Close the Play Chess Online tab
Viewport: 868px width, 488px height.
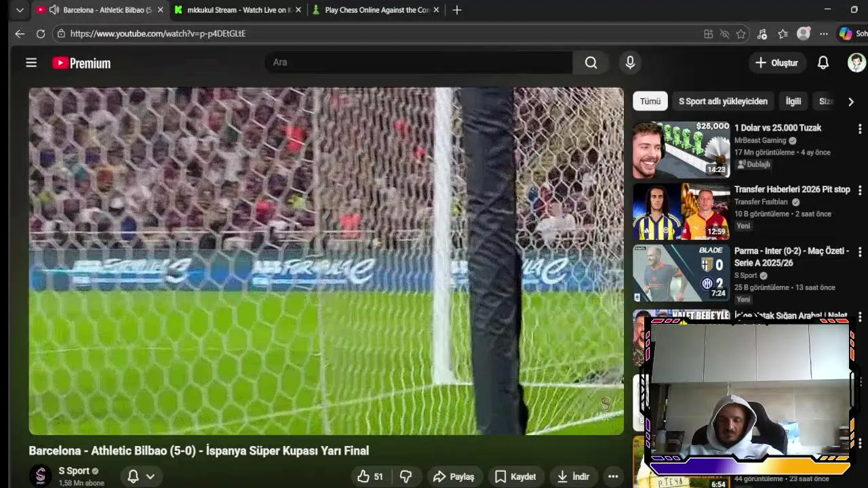coord(436,10)
